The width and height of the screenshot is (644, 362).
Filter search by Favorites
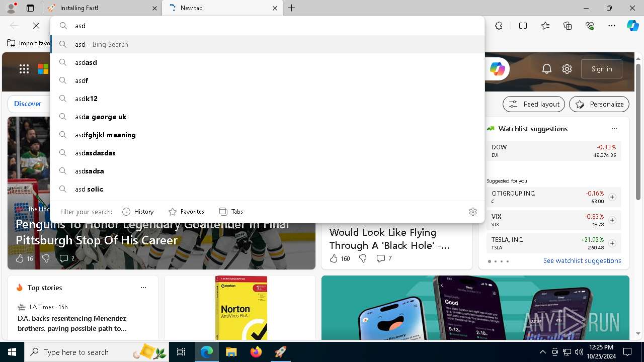[x=186, y=212]
